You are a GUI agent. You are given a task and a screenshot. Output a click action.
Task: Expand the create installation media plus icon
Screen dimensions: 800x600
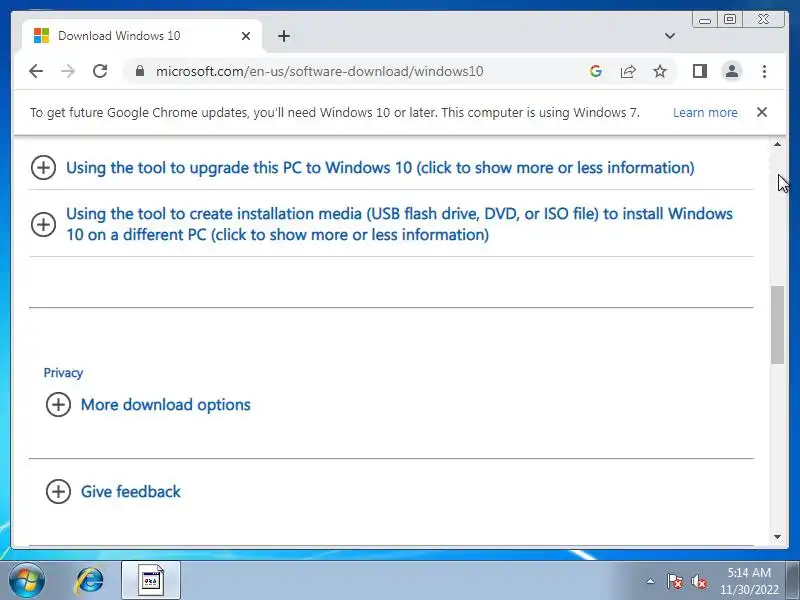[43, 224]
